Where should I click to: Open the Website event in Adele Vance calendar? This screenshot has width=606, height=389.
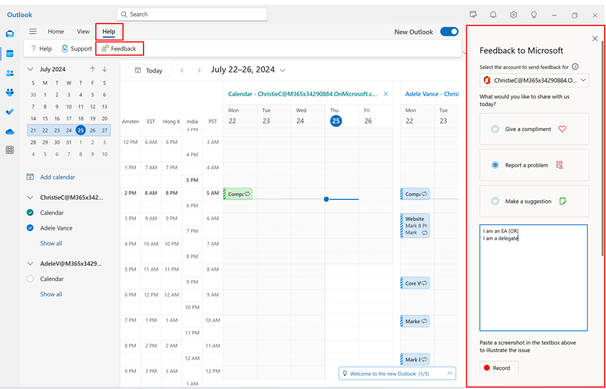[x=415, y=226]
